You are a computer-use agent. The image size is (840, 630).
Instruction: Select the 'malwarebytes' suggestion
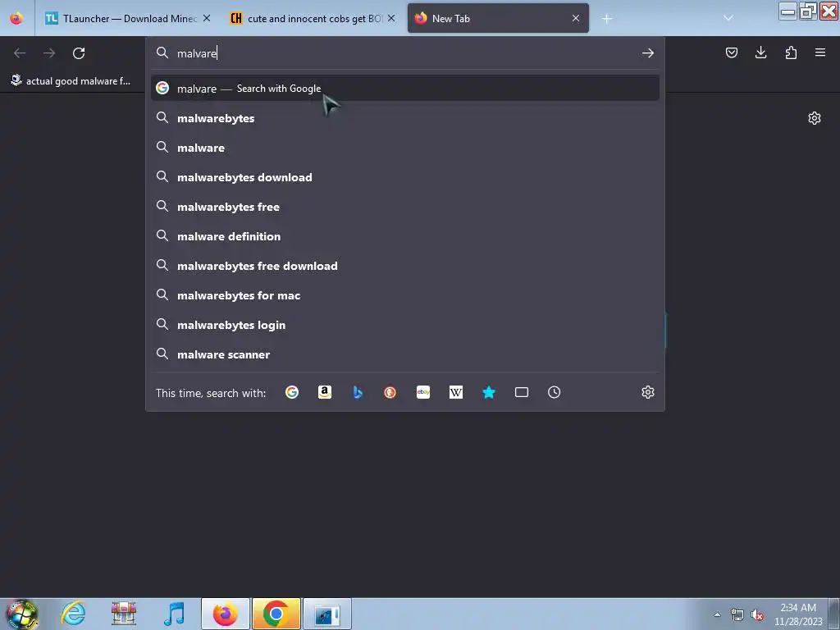coord(405,118)
